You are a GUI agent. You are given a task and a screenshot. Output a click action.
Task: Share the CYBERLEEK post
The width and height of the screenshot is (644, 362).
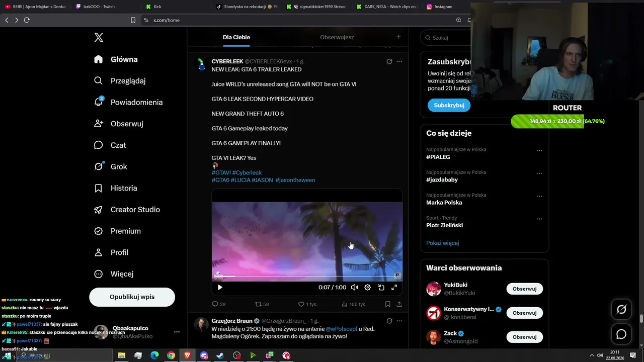(399, 304)
